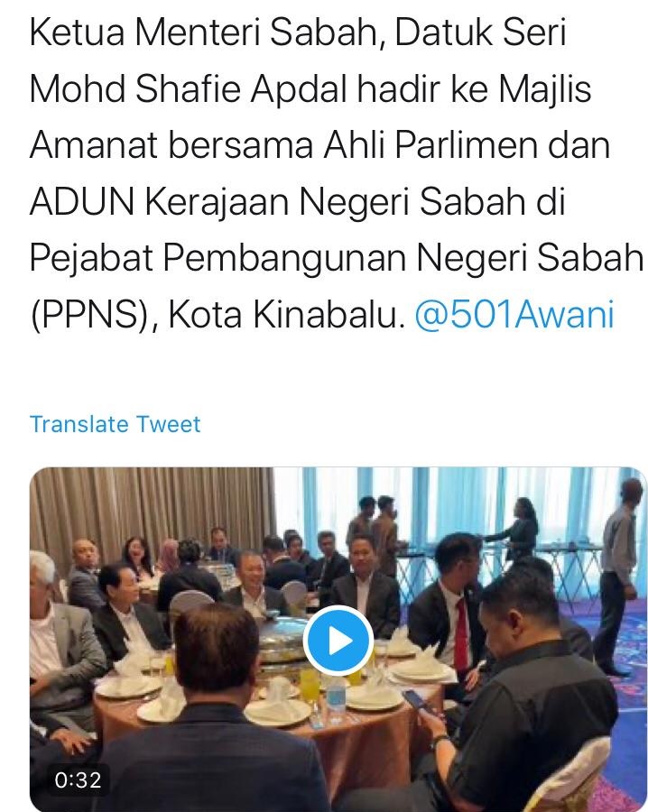The height and width of the screenshot is (812, 648).
Task: Tap the water bottle on dining table
Action: pyautogui.click(x=336, y=699)
